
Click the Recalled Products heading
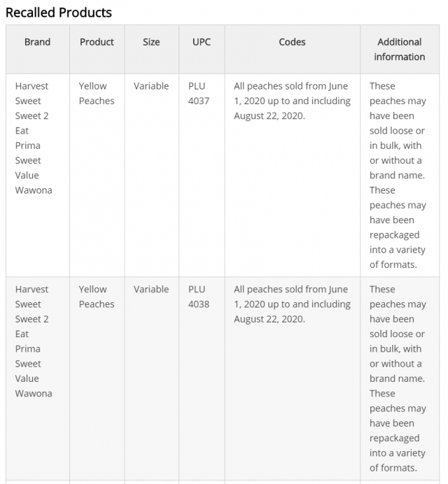point(59,13)
